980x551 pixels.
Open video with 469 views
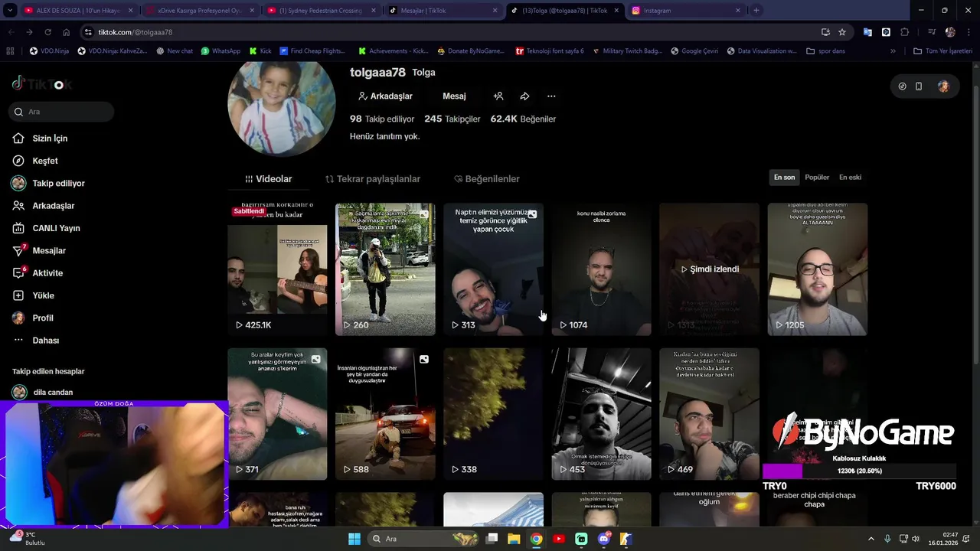tap(709, 414)
